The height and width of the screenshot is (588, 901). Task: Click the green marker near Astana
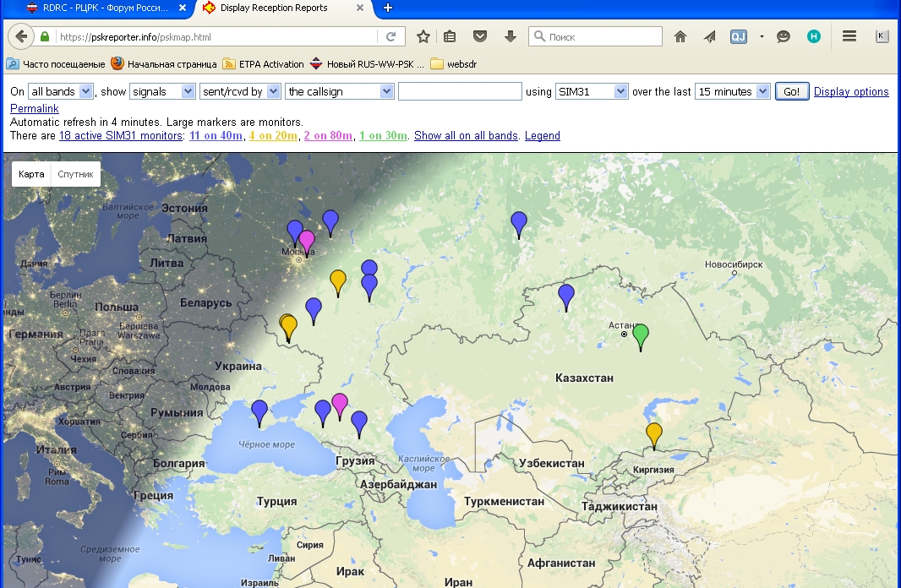click(x=641, y=335)
